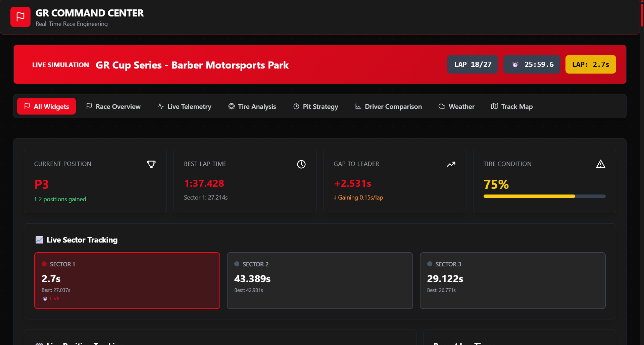Click the gray status dot for Sector 2
This screenshot has width=644, height=345.
coord(237,264)
